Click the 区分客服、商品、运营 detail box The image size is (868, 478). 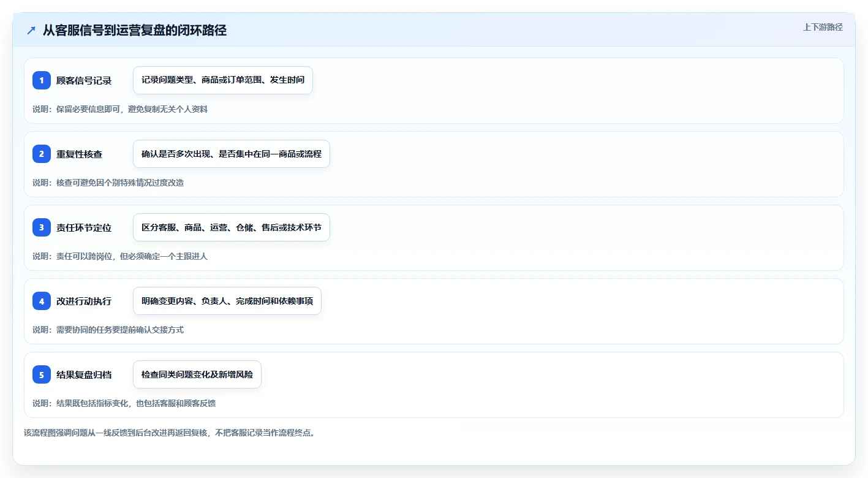[x=232, y=227]
